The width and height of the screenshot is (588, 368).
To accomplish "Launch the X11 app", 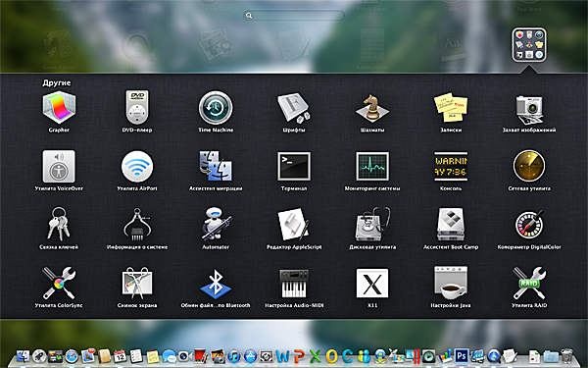I will [x=372, y=284].
